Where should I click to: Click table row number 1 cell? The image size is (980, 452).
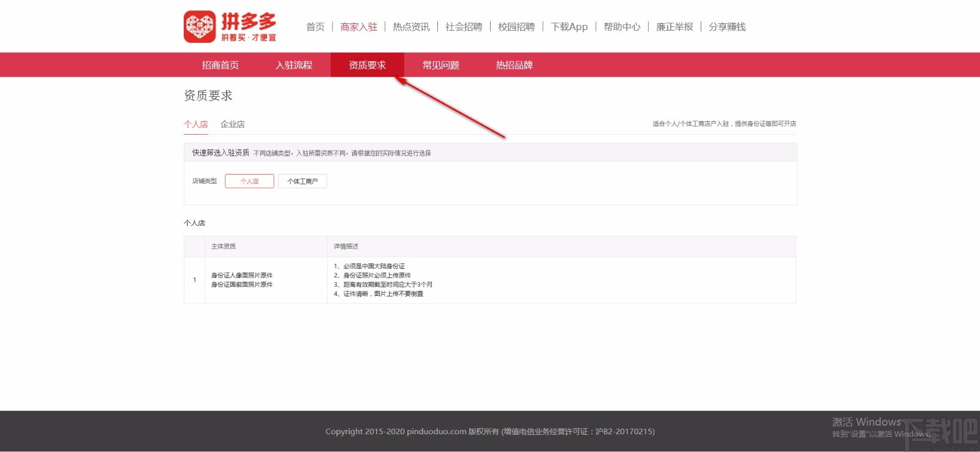coord(195,280)
